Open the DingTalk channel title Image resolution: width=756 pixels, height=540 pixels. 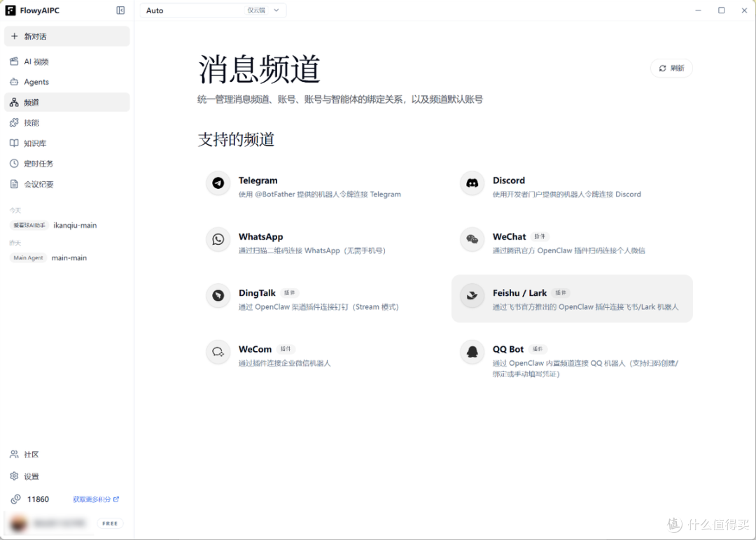coord(257,293)
